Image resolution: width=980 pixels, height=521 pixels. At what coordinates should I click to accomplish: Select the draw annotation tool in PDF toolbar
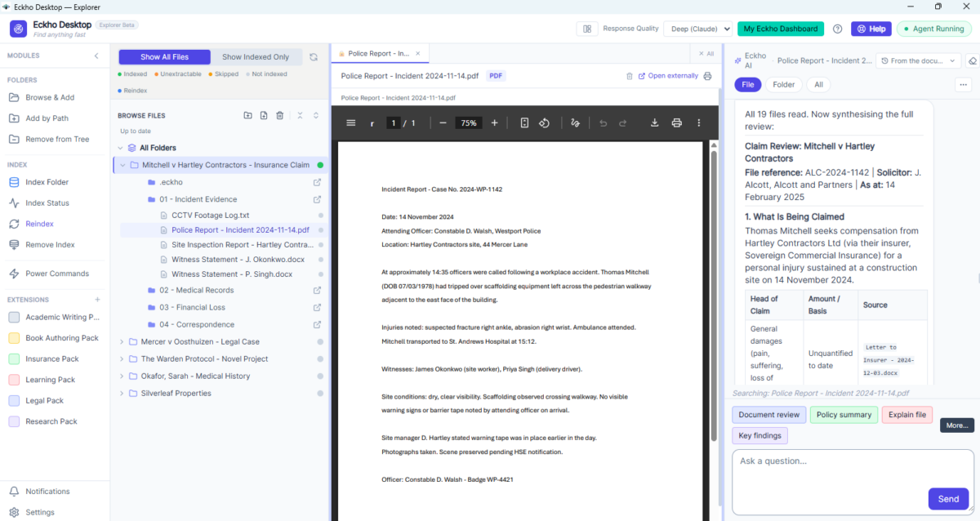pyautogui.click(x=575, y=122)
